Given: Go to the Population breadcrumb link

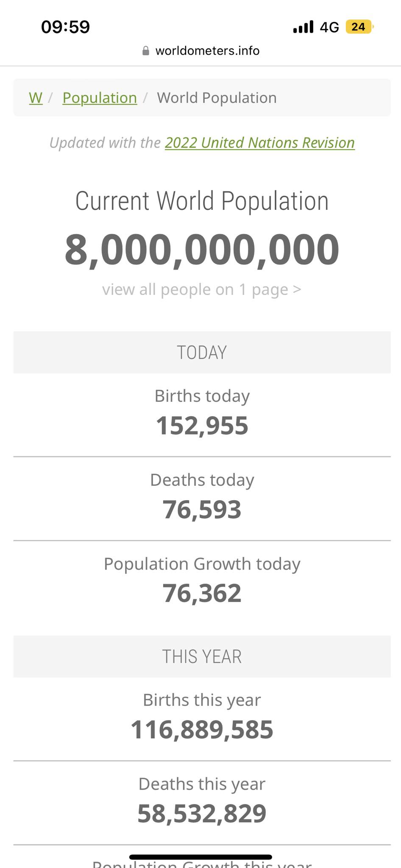Looking at the screenshot, I should point(100,98).
